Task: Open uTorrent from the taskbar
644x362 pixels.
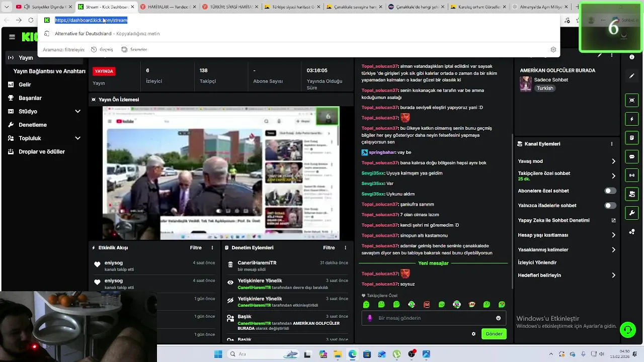Action: tap(397, 354)
